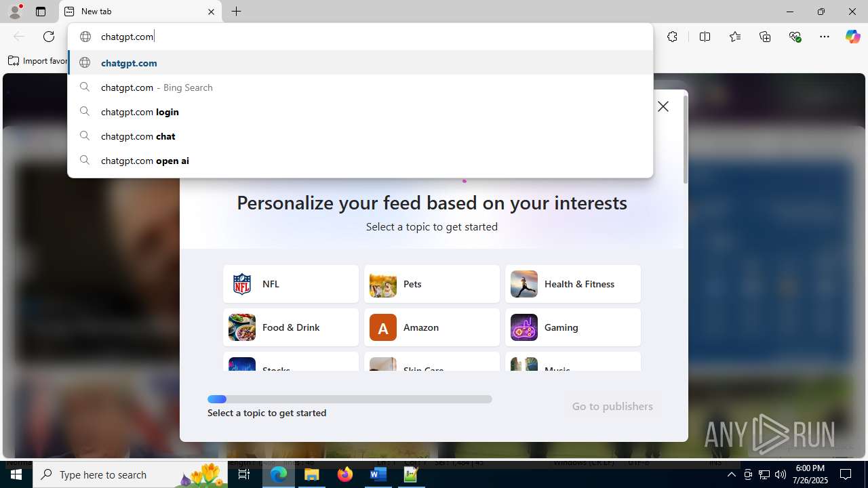Select the Health & Fitness topic card
The height and width of the screenshot is (488, 868).
pos(573,284)
